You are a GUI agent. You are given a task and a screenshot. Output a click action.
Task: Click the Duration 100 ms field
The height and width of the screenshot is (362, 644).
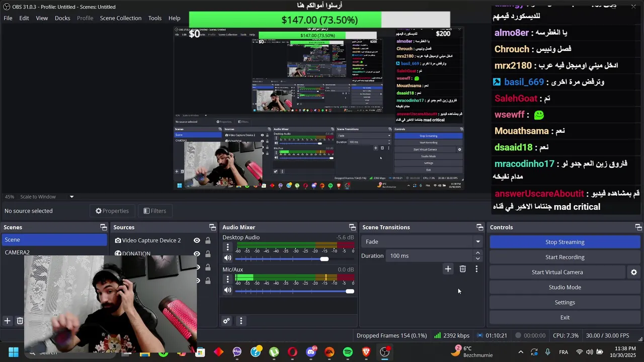click(x=431, y=256)
